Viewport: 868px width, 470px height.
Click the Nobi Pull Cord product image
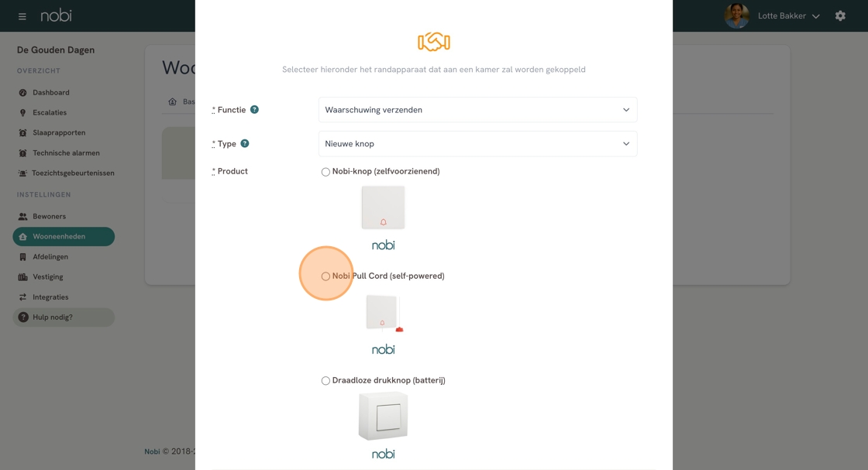pos(384,313)
